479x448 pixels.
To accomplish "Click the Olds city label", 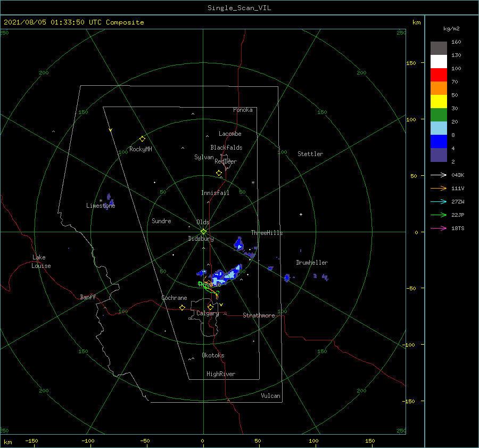I will pos(203,222).
